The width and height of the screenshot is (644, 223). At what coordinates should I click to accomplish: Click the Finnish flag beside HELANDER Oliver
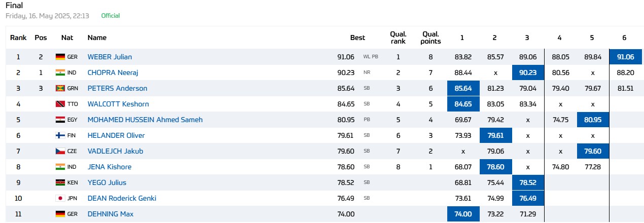tap(60, 135)
